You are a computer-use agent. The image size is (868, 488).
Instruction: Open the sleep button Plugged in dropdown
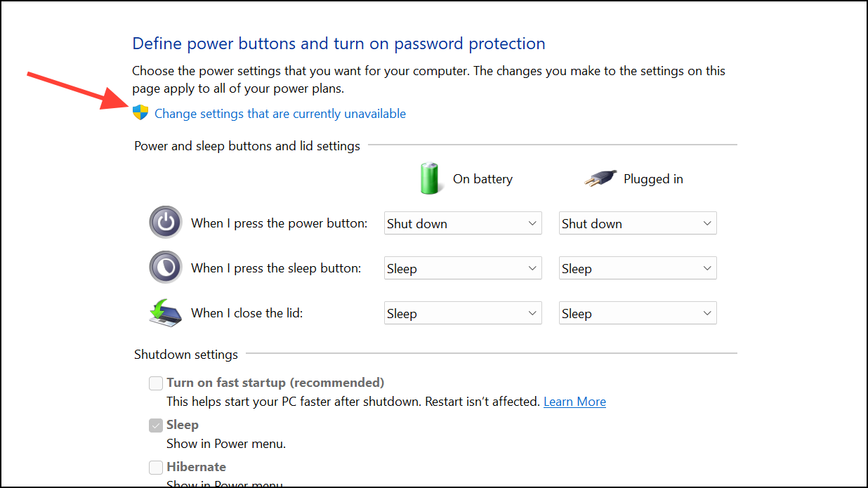point(637,268)
